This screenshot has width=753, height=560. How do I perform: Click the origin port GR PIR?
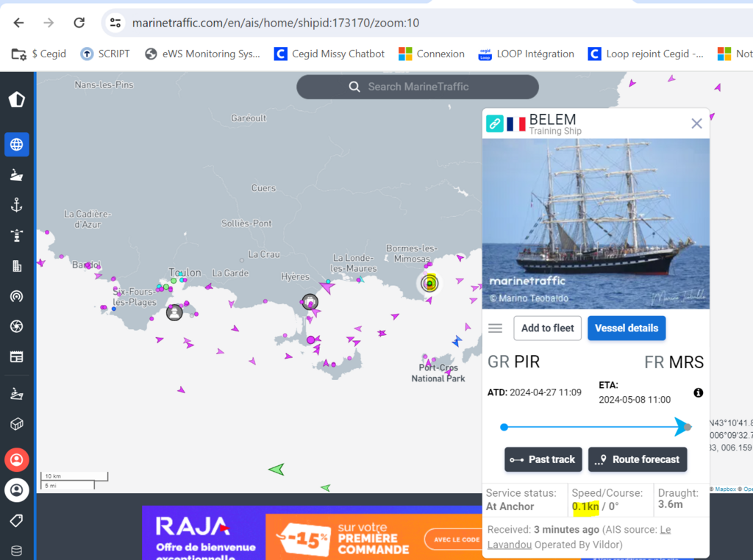(x=514, y=362)
